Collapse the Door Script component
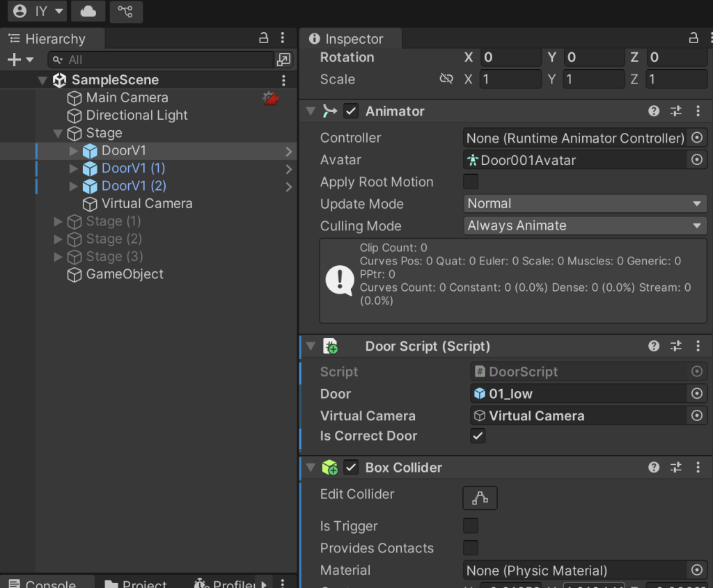 coord(311,347)
